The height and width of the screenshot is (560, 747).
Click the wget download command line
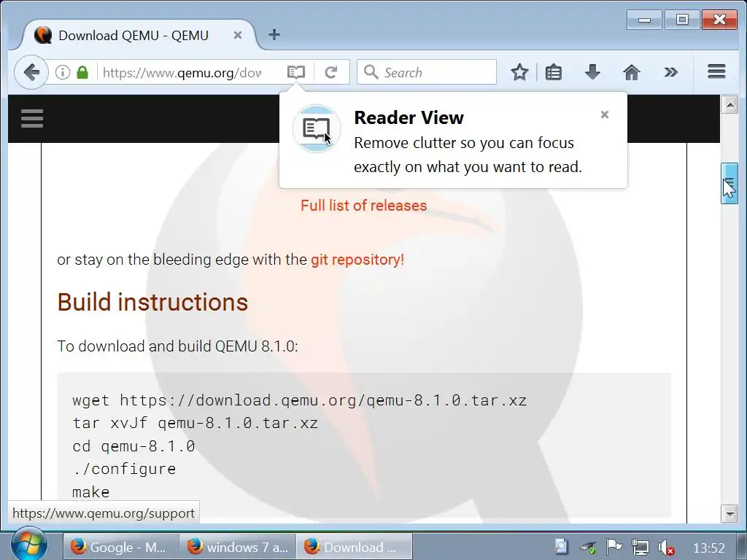[299, 400]
